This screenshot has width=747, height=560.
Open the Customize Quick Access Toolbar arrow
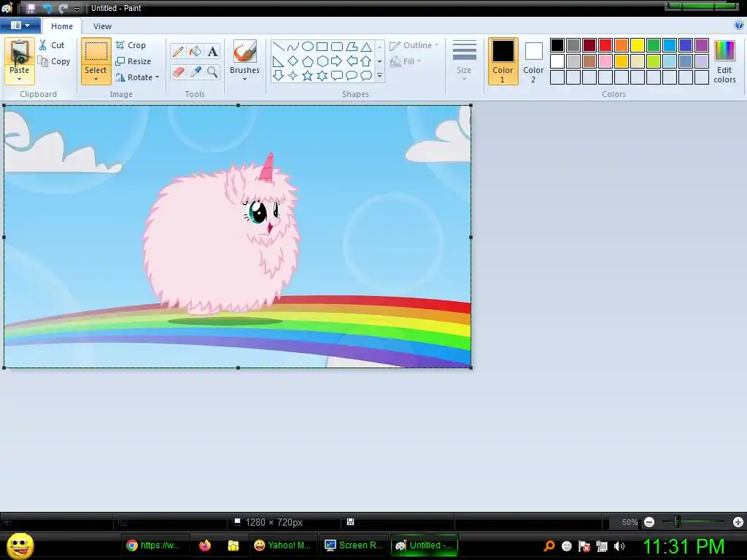tap(77, 9)
